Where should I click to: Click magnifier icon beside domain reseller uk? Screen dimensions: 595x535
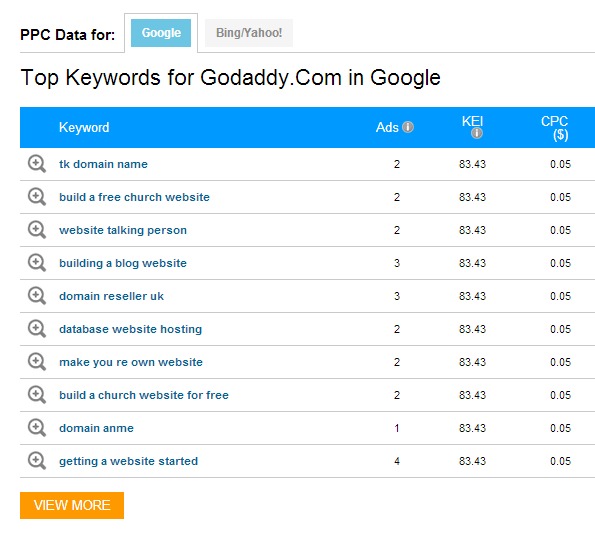click(x=37, y=296)
